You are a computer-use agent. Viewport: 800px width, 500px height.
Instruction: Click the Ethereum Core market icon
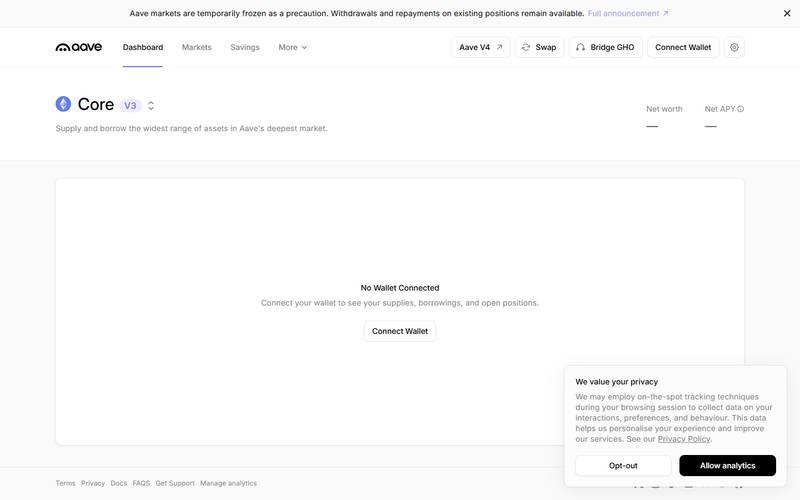click(x=63, y=104)
